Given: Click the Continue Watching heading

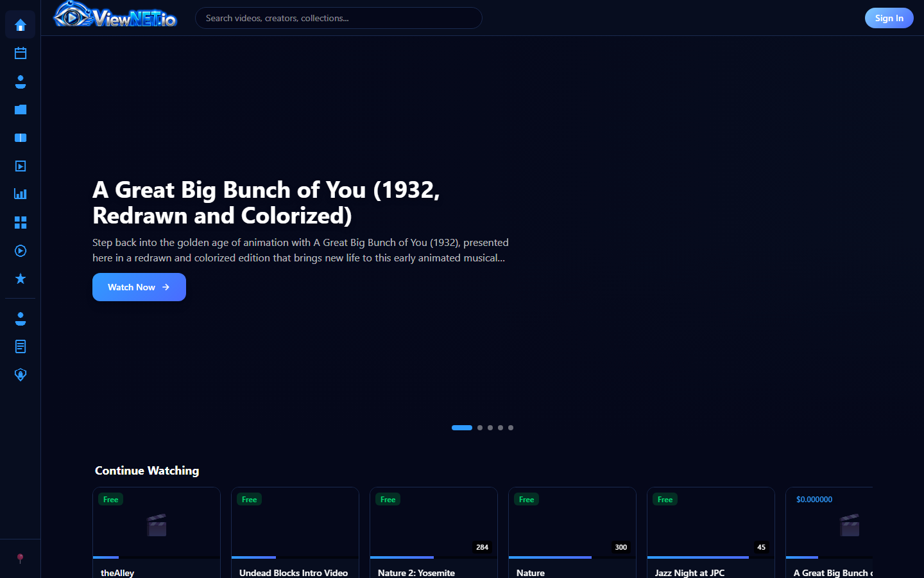Looking at the screenshot, I should (147, 471).
